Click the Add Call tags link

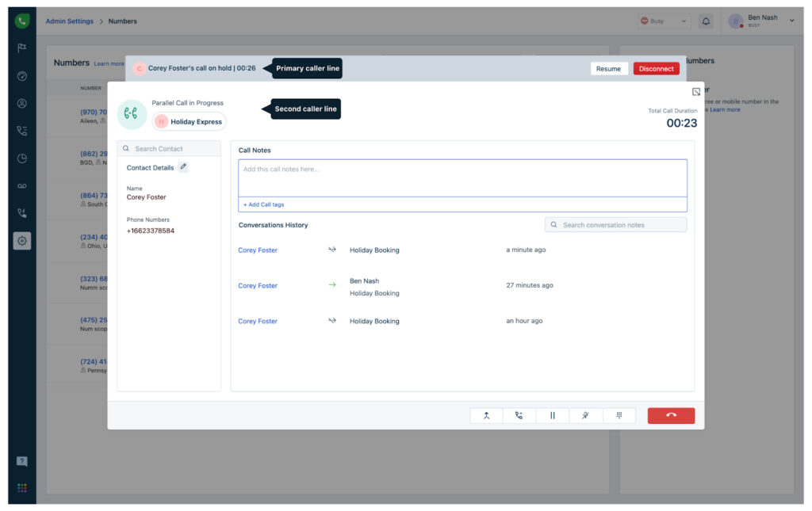(x=264, y=204)
